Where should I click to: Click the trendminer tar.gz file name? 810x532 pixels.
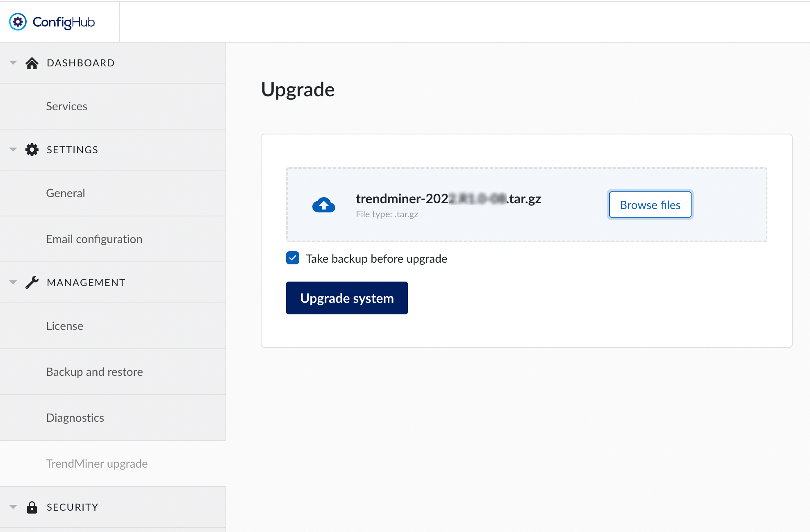pos(448,199)
